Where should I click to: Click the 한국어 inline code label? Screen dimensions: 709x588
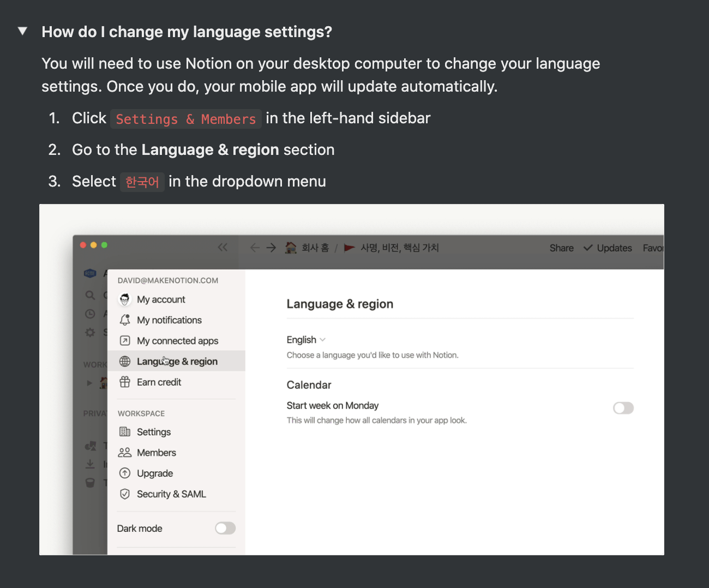click(x=142, y=182)
